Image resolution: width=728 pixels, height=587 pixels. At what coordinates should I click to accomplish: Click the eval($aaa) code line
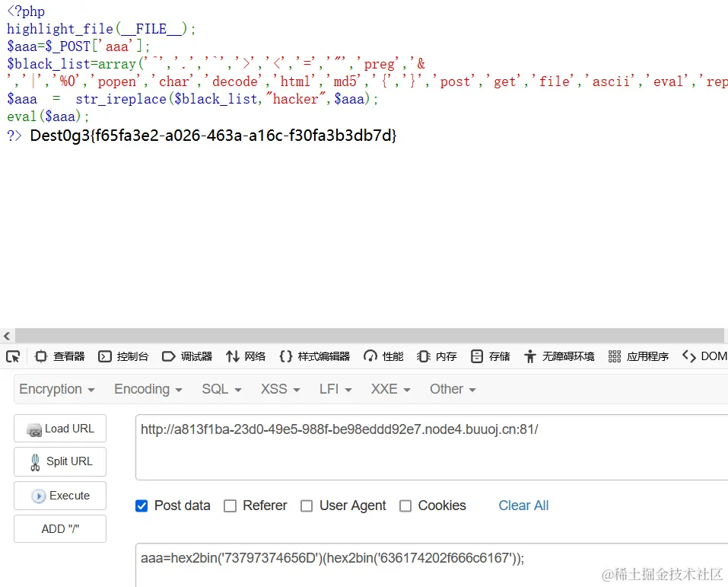[48, 116]
